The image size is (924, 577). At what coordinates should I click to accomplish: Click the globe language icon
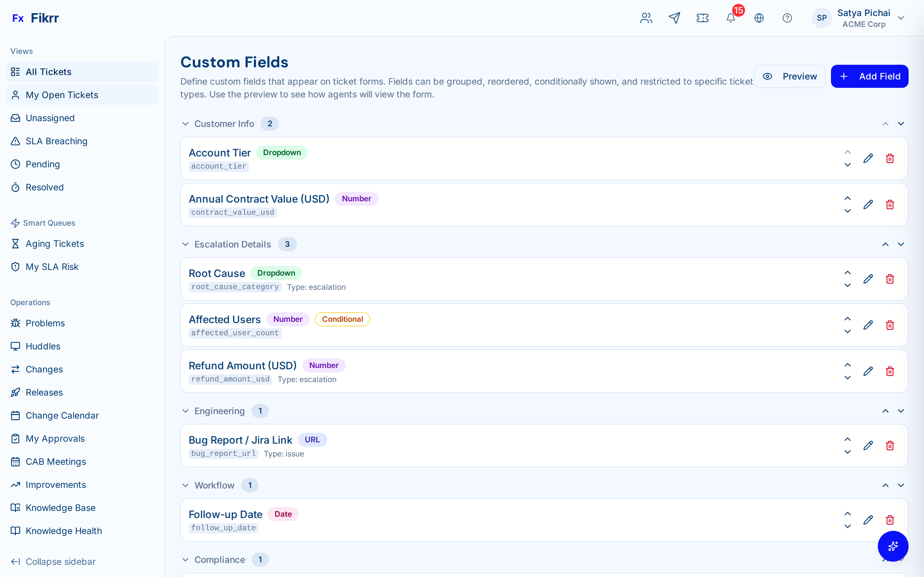click(x=759, y=18)
